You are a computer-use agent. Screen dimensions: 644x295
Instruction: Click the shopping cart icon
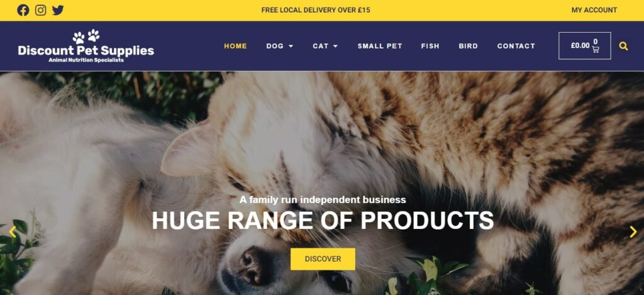(x=596, y=49)
